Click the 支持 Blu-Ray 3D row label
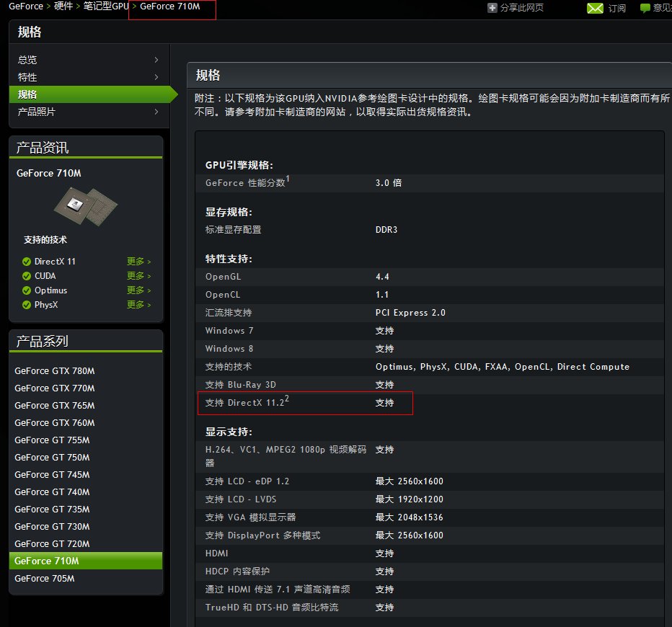This screenshot has width=672, height=627. coord(240,385)
